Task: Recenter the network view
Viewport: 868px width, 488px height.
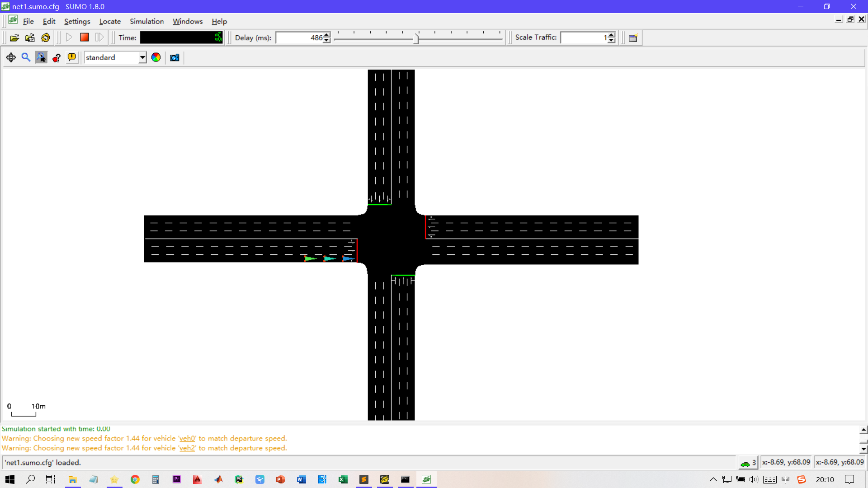Action: click(x=11, y=57)
